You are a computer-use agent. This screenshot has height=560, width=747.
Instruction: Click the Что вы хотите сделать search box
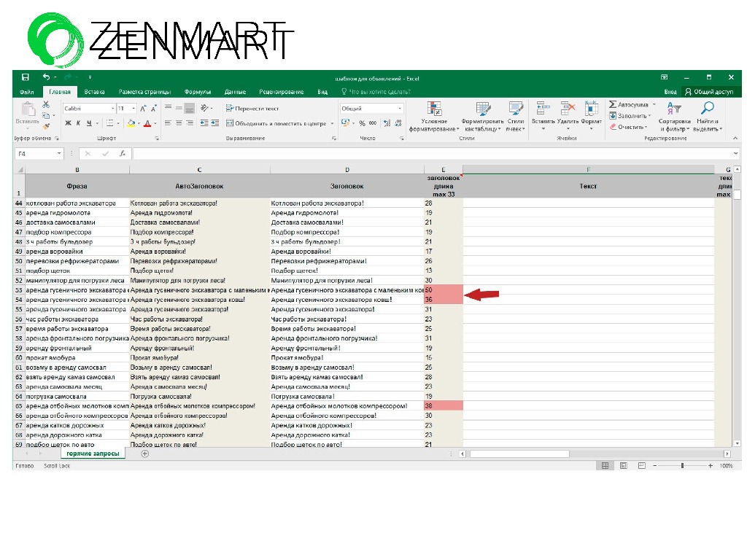coord(376,92)
